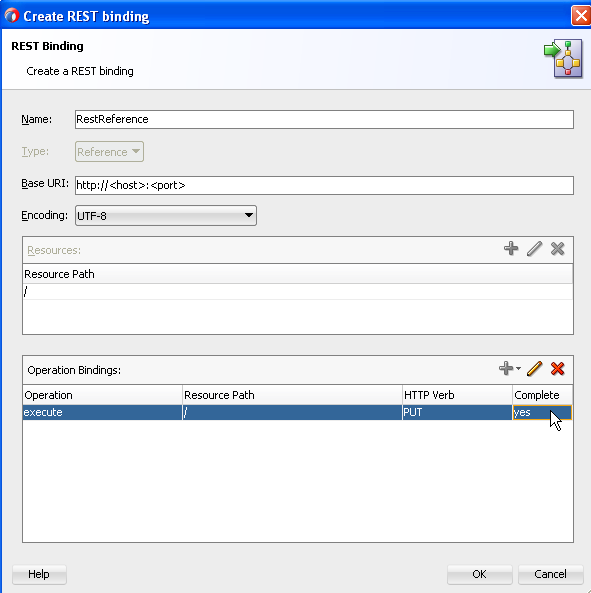The width and height of the screenshot is (591, 593).
Task: Add a new resource with the plus icon
Action: [x=511, y=249]
